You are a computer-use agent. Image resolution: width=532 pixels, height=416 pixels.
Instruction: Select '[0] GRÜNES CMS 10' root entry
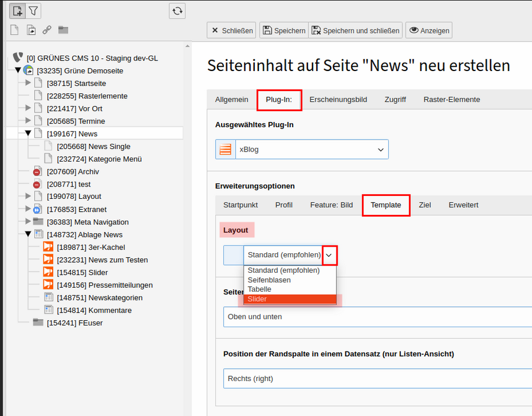tap(92, 58)
